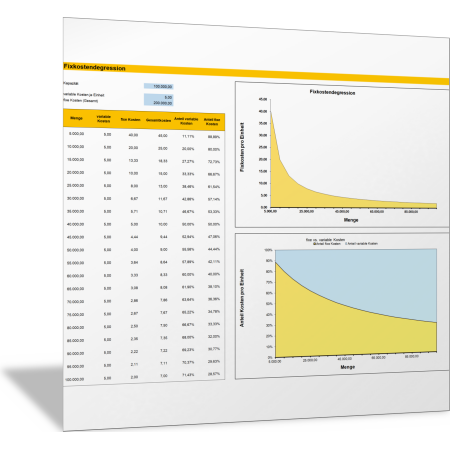The width and height of the screenshot is (450, 450).
Task: Click the fixe Kosten value 5,71
Action: click(x=134, y=211)
